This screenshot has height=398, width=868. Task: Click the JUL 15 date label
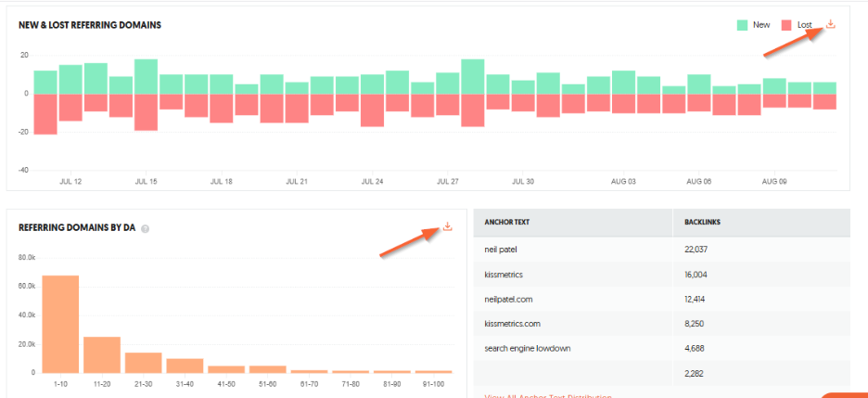pyautogui.click(x=146, y=181)
